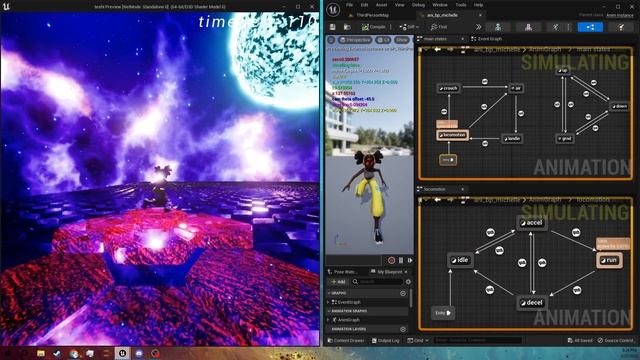Close the locomotion graph tab
640x360 pixels.
[x=462, y=189]
